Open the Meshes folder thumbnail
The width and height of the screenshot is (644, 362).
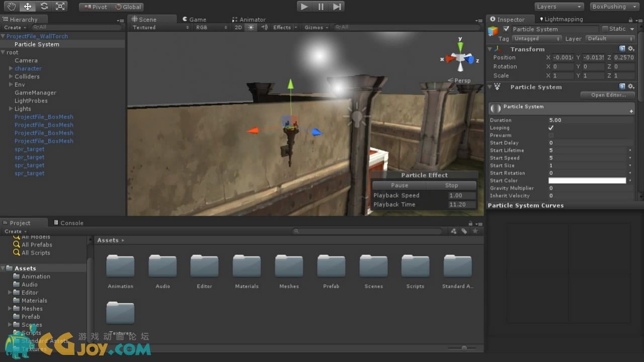tap(289, 266)
